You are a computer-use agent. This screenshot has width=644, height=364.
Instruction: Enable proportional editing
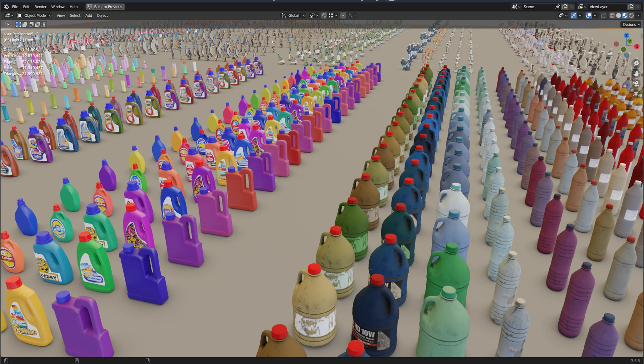(343, 15)
